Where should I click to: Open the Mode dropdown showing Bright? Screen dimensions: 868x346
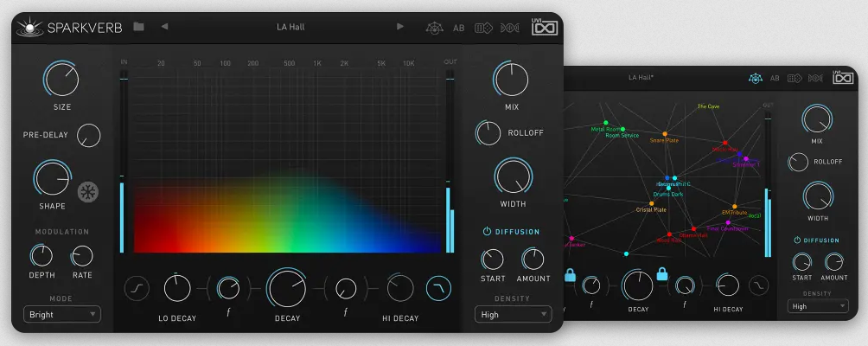tap(62, 315)
